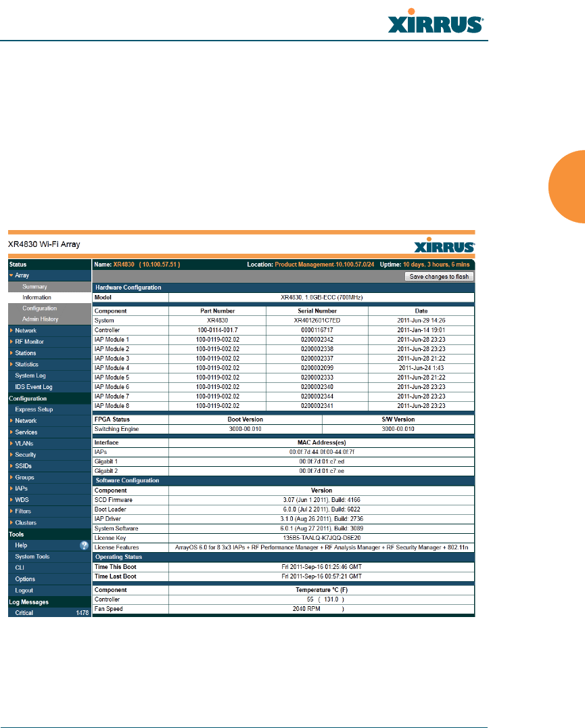Open Critical log messages entry
Screen dimensions: 585x728
coord(24,613)
